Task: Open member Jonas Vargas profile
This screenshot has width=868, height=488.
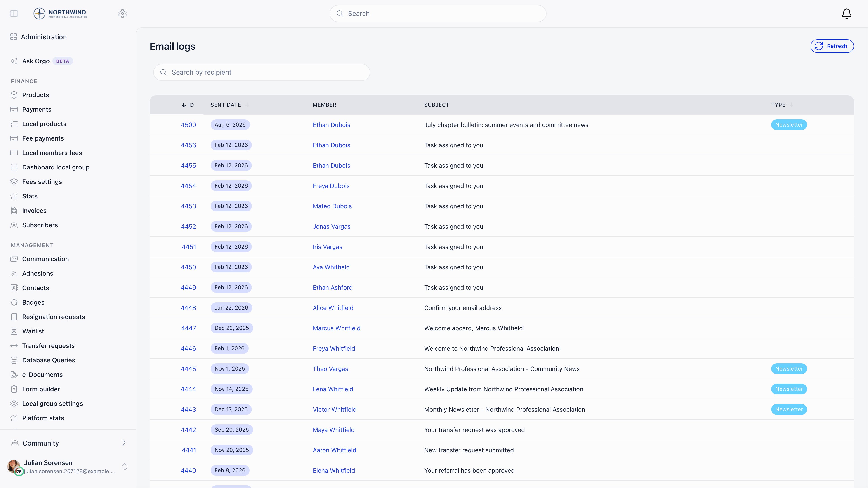Action: click(x=331, y=227)
